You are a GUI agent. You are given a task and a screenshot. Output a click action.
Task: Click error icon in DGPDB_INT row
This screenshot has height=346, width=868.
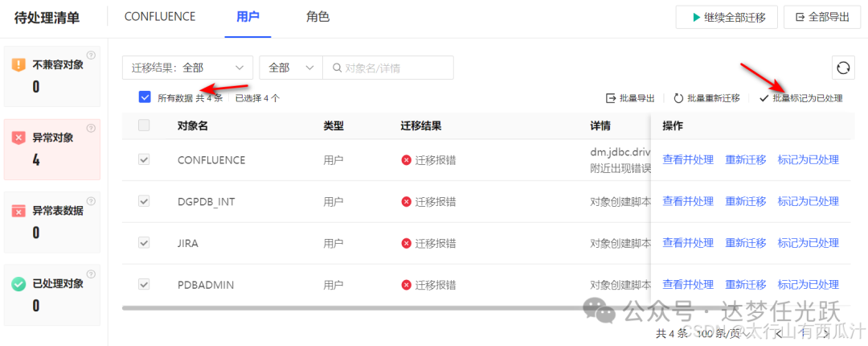pyautogui.click(x=407, y=202)
